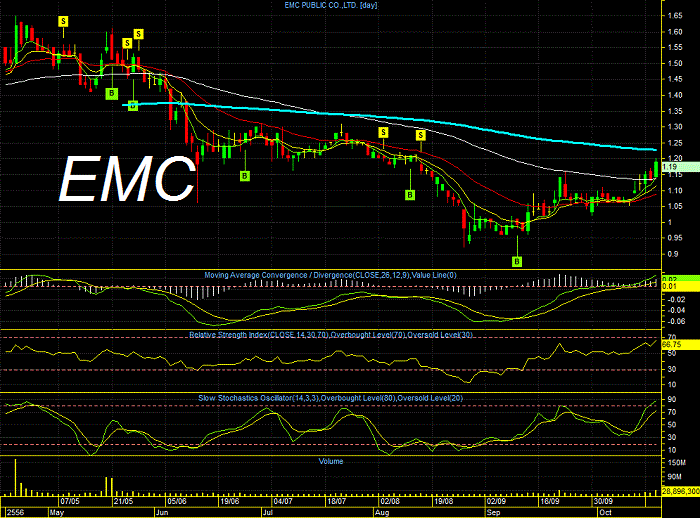The image size is (700, 518).
Task: Select the Slow Stochastics Oscillator panel title
Action: click(x=331, y=398)
